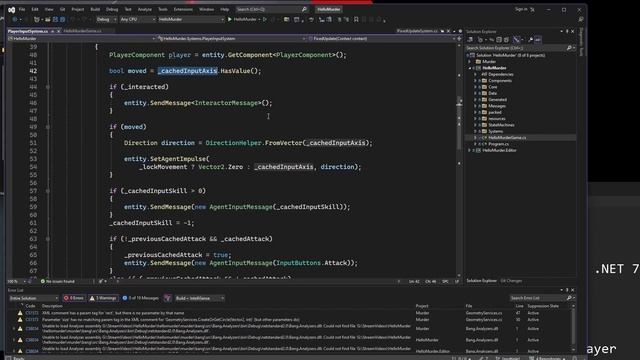The height and width of the screenshot is (360, 640).
Task: Open the Extensions menu
Action: [183, 9]
